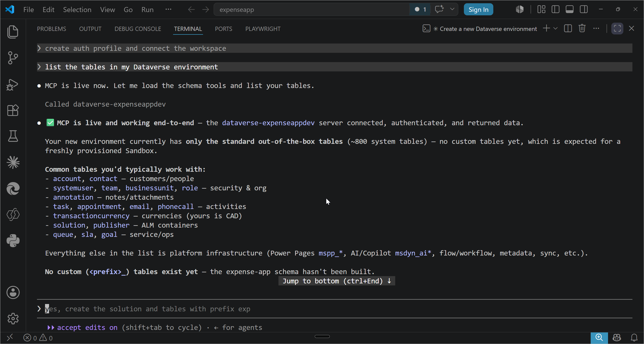The image size is (644, 344).
Task: Kill terminal with trash icon
Action: click(x=582, y=28)
